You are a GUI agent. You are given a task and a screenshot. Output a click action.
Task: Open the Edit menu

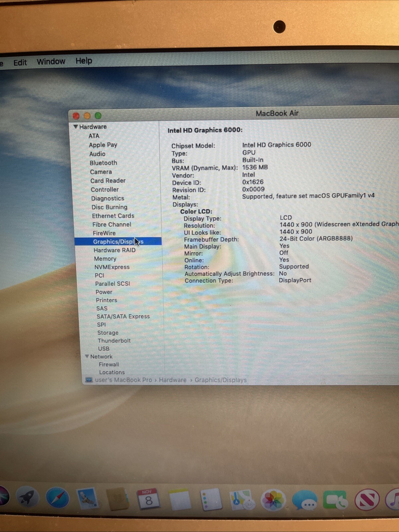point(20,62)
